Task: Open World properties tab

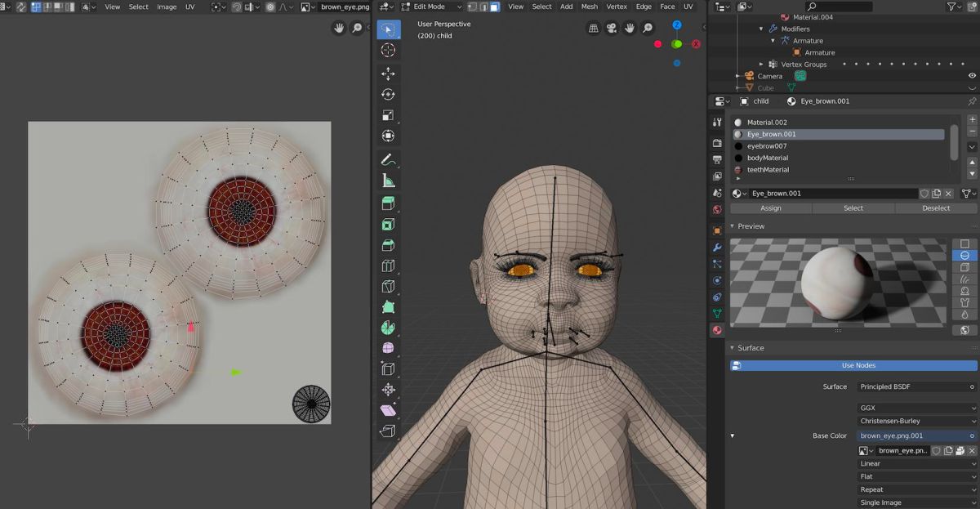Action: [717, 209]
